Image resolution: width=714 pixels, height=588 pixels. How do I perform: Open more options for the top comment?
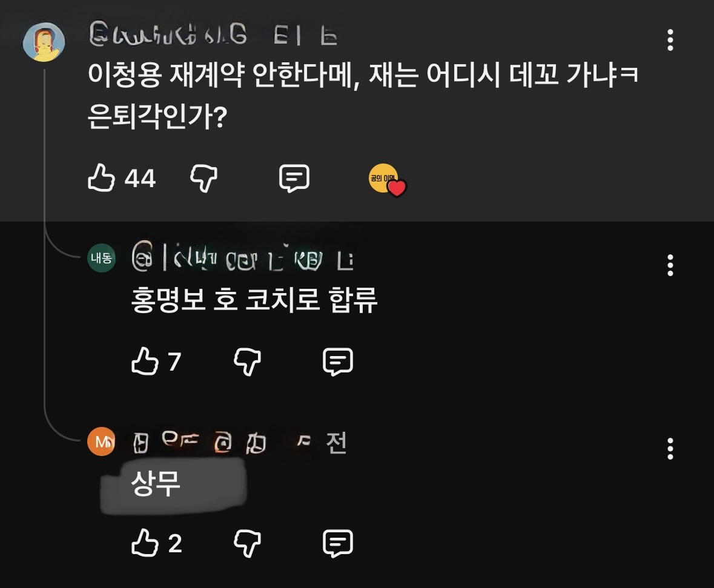click(670, 40)
